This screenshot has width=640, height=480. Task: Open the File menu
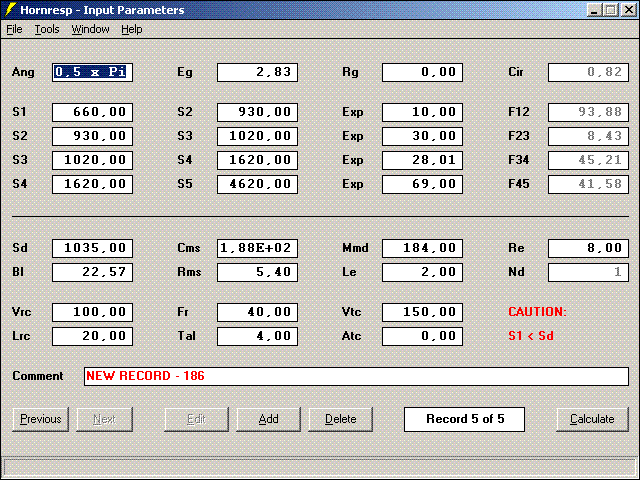14,30
